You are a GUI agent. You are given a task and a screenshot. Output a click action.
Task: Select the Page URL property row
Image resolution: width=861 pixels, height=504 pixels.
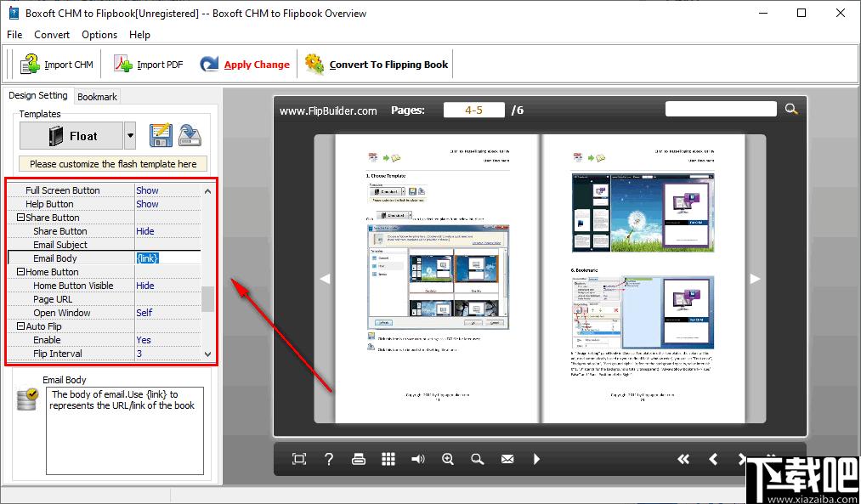pos(105,299)
